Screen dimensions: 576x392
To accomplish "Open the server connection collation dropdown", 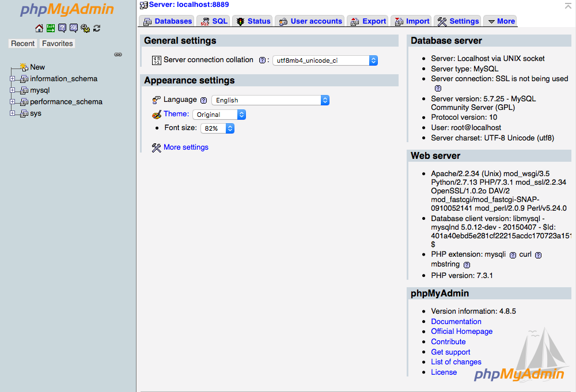I will tap(325, 60).
